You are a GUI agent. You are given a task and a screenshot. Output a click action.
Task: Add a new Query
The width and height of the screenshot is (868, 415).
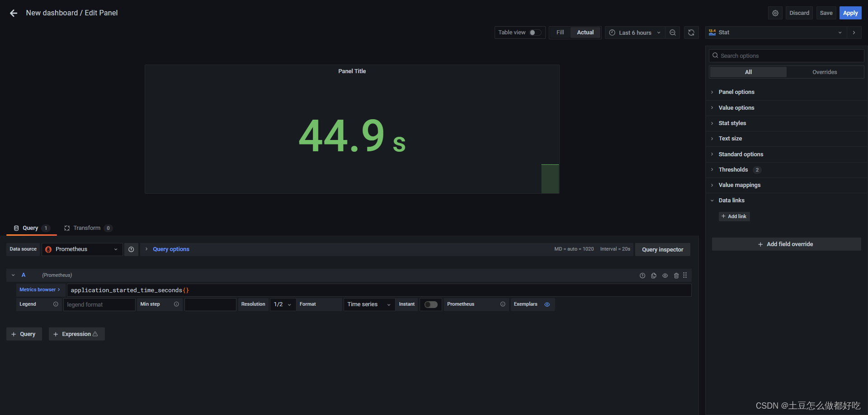point(24,334)
